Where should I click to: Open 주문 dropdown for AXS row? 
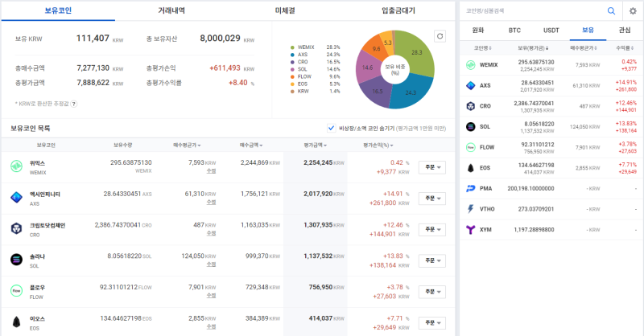coord(432,199)
